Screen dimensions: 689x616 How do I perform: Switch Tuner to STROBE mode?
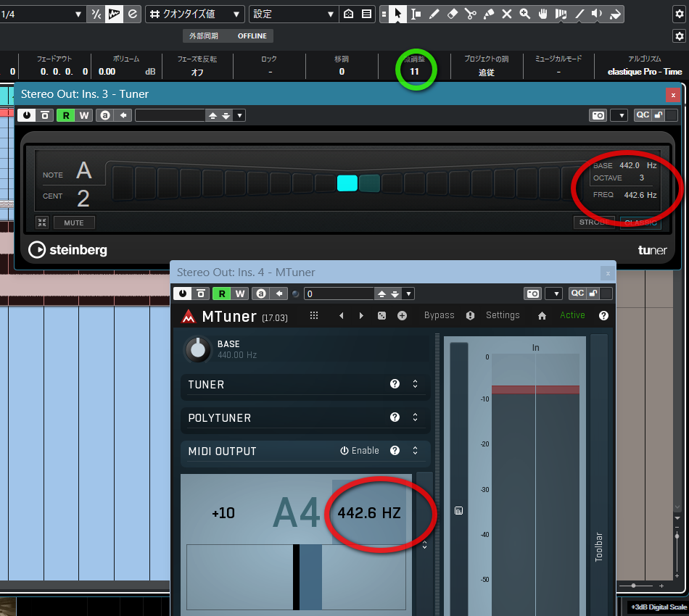point(594,222)
